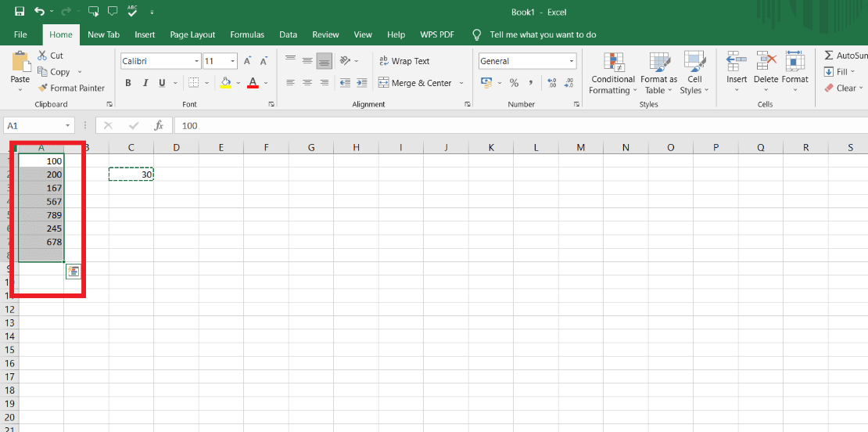The image size is (868, 432).
Task: Apply percent style to cells
Action: tap(515, 83)
